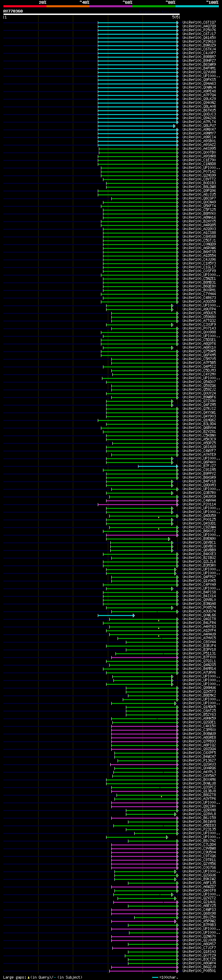Click the '=100char.' scale legend
Screen dimensions: 222x980
click(x=168, y=977)
